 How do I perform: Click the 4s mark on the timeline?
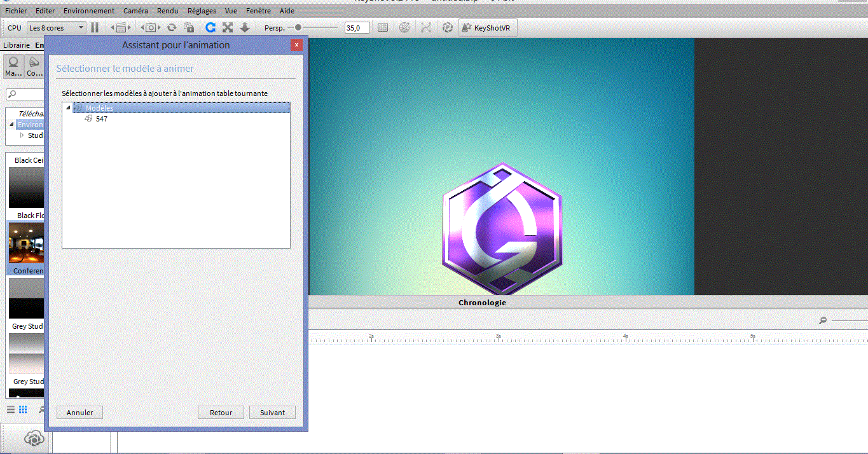pyautogui.click(x=626, y=335)
